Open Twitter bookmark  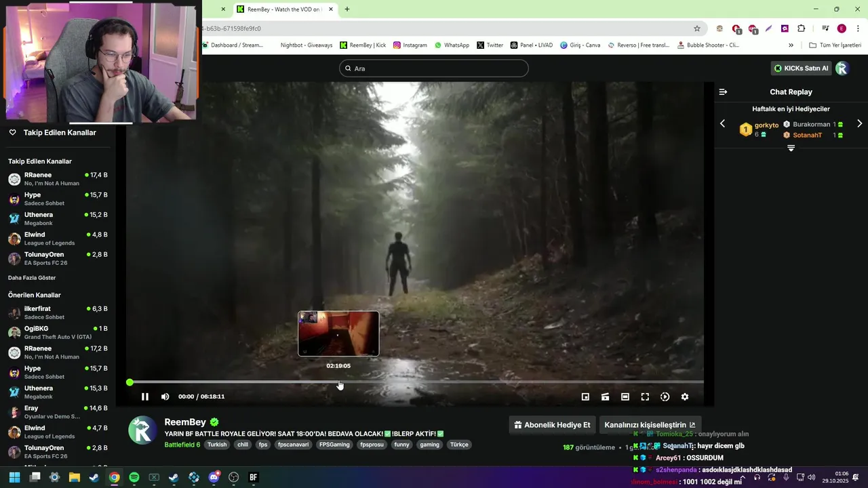pyautogui.click(x=490, y=45)
